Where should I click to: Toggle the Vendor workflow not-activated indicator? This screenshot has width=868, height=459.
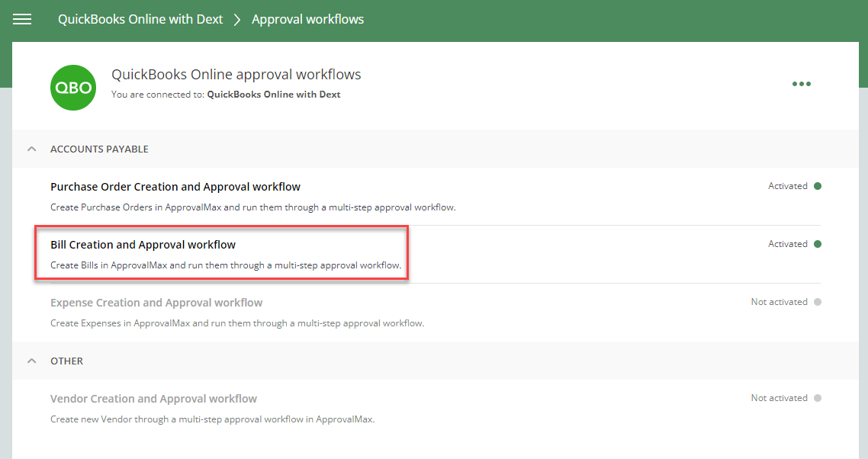coord(818,398)
